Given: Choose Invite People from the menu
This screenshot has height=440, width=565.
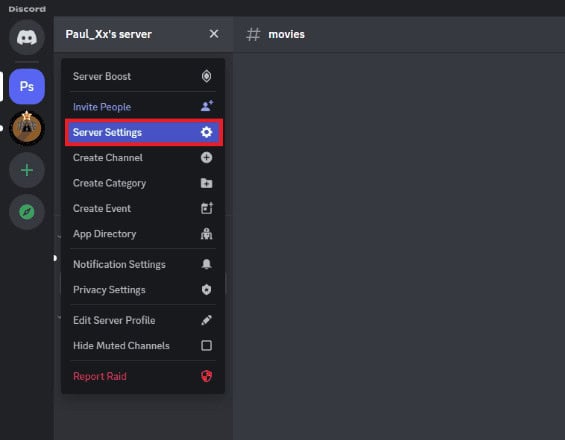Looking at the screenshot, I should pos(143,107).
